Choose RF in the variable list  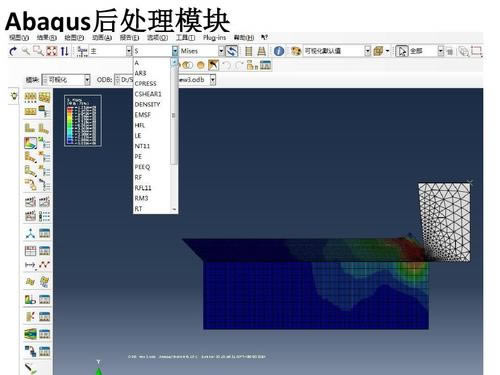[138, 177]
